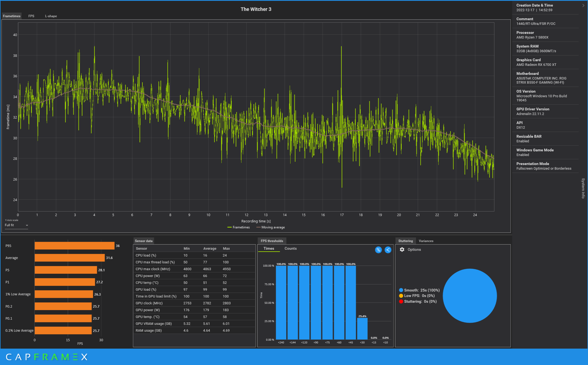588x365 pixels.
Task: Select the Time in GPU load limit (%) row
Action: 194,296
